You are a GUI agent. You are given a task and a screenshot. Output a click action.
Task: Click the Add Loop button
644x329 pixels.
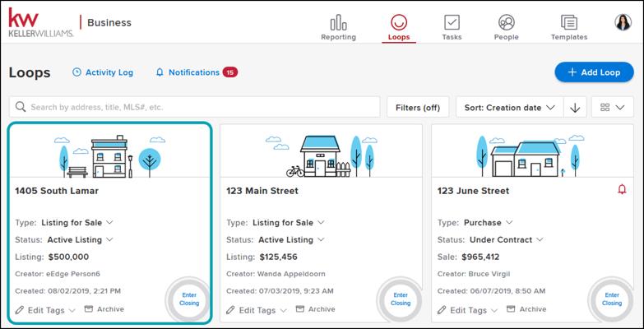[x=593, y=72]
